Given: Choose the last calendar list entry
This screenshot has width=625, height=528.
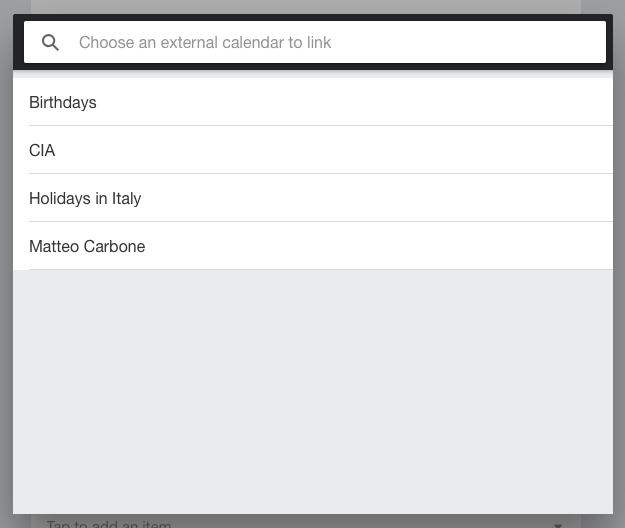Looking at the screenshot, I should (x=87, y=246).
